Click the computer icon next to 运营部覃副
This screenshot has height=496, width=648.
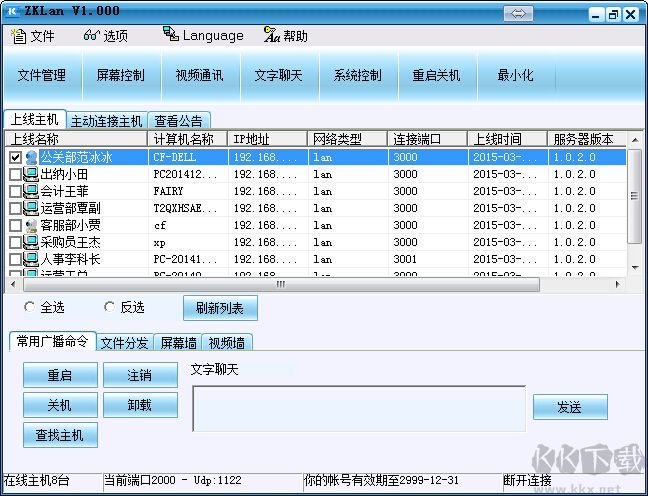(30, 209)
